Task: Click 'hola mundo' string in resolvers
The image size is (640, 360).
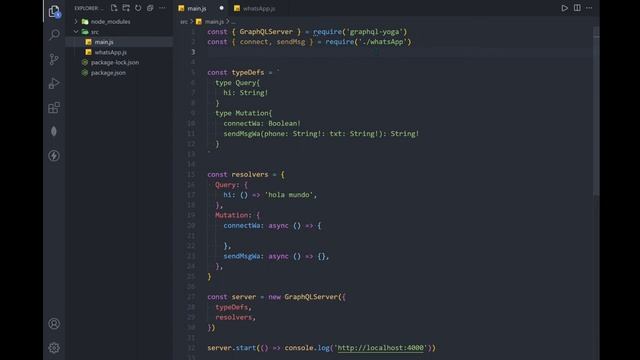Action: [289, 195]
